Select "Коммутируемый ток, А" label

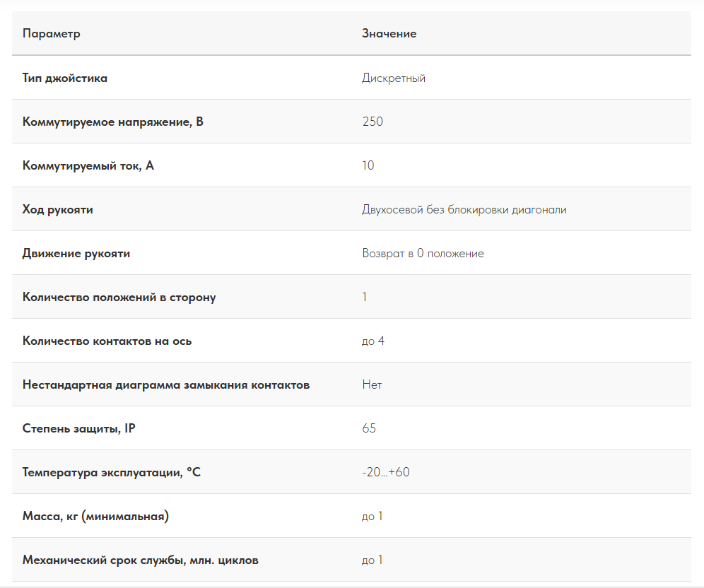[88, 166]
